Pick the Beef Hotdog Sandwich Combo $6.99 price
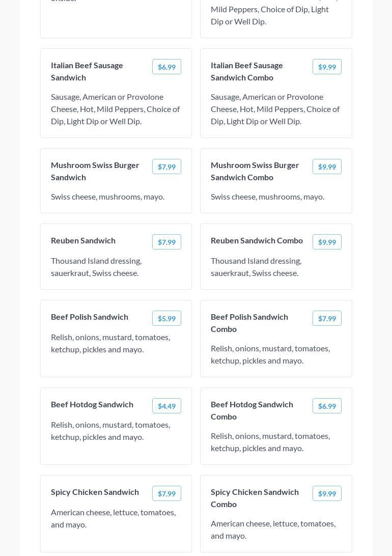The image size is (392, 556). pyautogui.click(x=327, y=406)
